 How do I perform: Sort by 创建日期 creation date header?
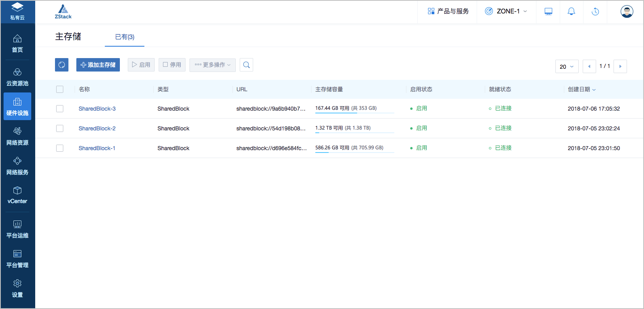click(x=581, y=89)
